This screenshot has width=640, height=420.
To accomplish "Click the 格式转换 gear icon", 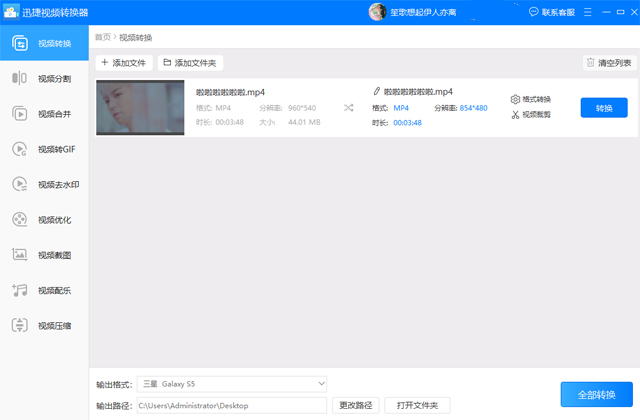I will [515, 99].
